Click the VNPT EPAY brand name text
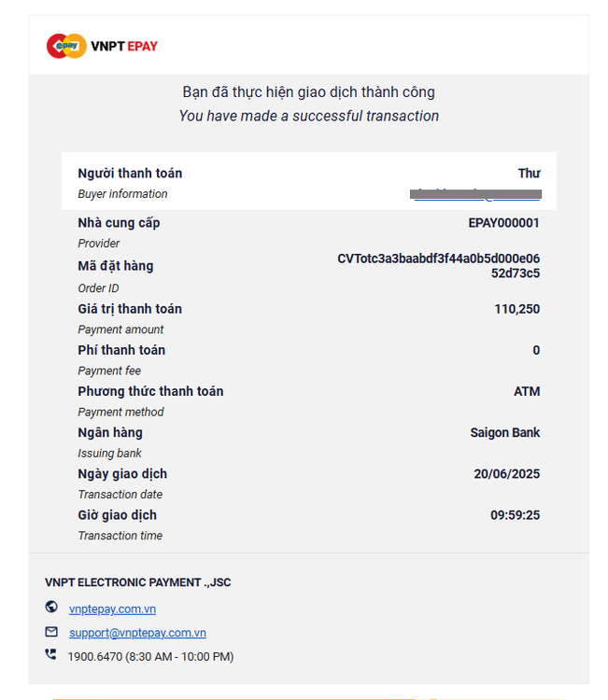608x700 pixels. pos(124,46)
